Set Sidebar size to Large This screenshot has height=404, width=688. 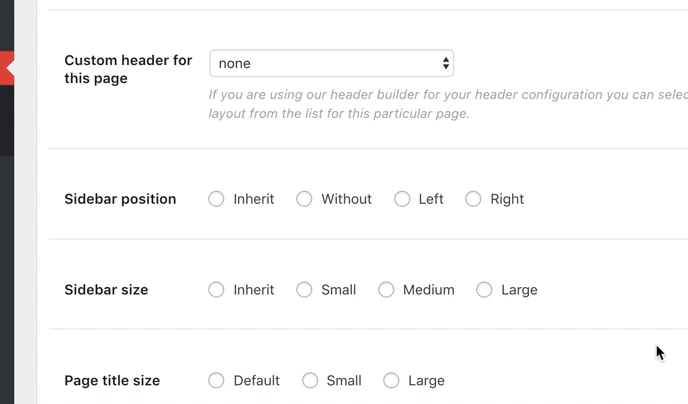(x=484, y=290)
